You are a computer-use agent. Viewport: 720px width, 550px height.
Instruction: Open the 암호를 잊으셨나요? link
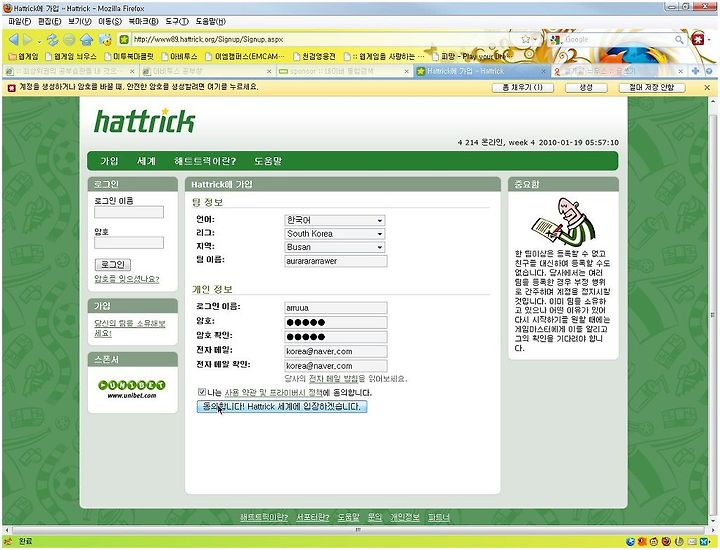click(126, 279)
